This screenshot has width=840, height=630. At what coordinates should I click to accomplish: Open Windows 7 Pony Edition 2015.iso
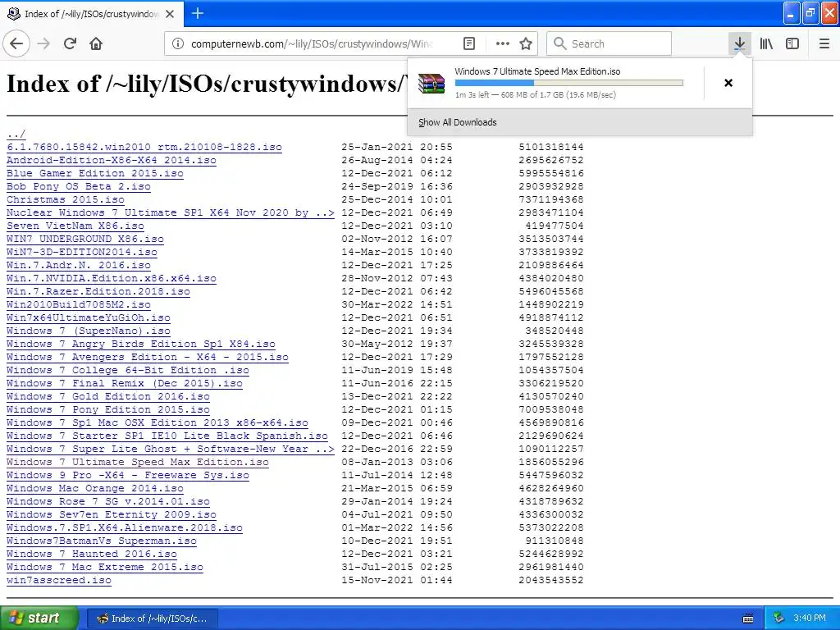[108, 409]
